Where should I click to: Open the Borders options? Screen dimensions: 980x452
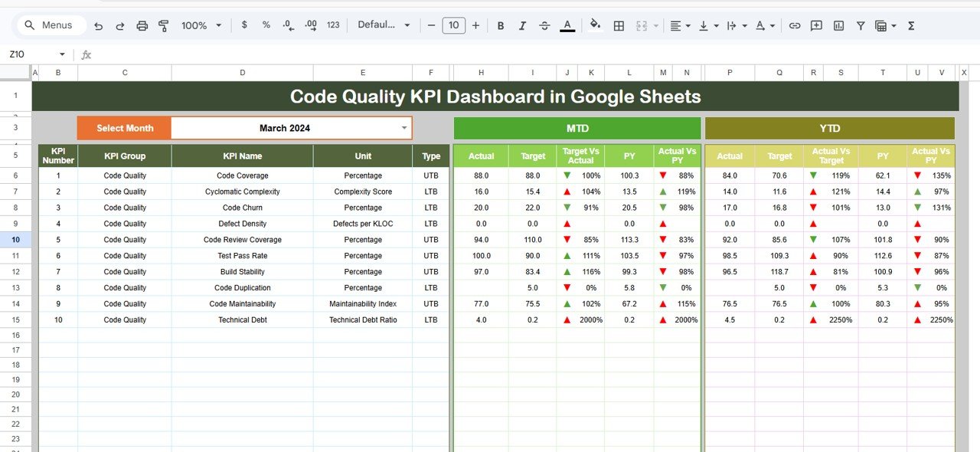pos(619,25)
